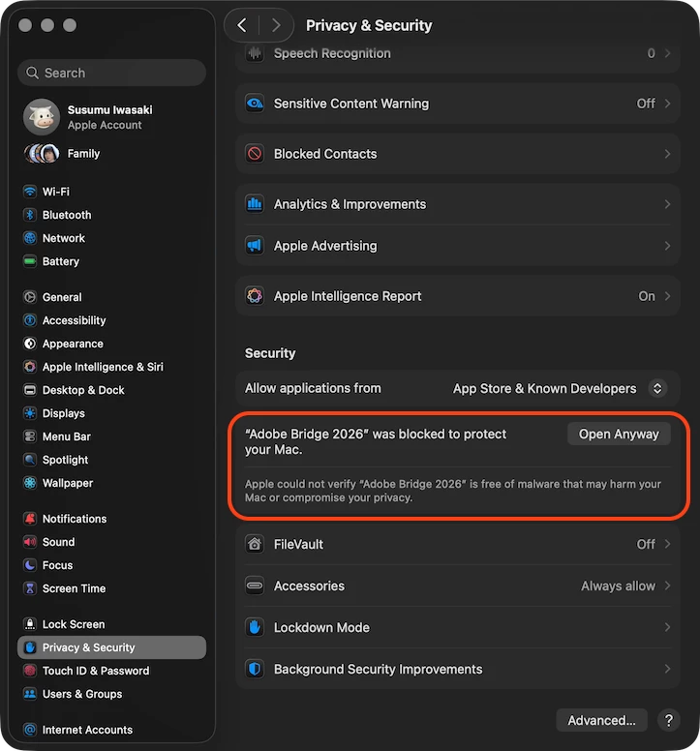Image resolution: width=700 pixels, height=751 pixels.
Task: Go forward with the right arrow
Action: point(276,25)
